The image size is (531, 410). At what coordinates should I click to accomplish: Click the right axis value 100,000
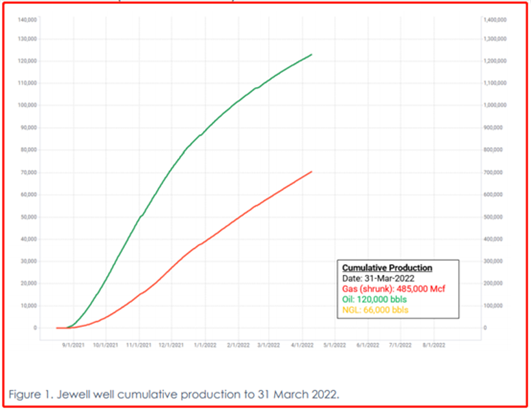[x=493, y=306]
